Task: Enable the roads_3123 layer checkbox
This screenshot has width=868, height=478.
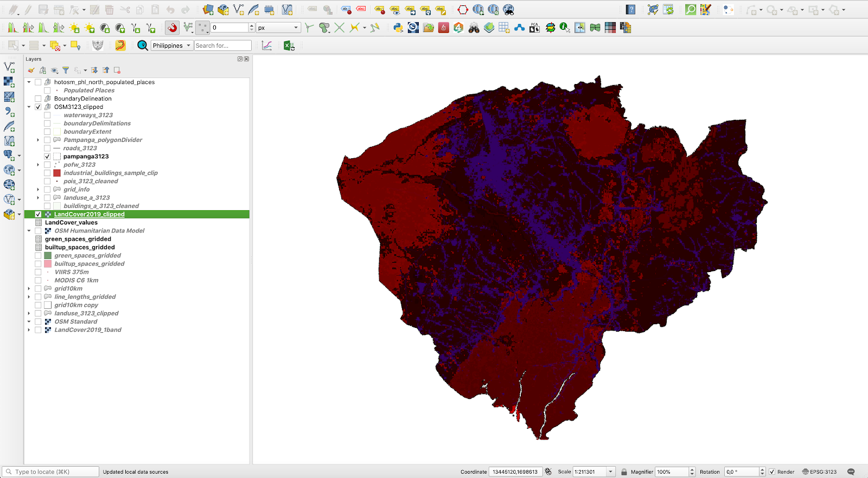Action: coord(47,148)
